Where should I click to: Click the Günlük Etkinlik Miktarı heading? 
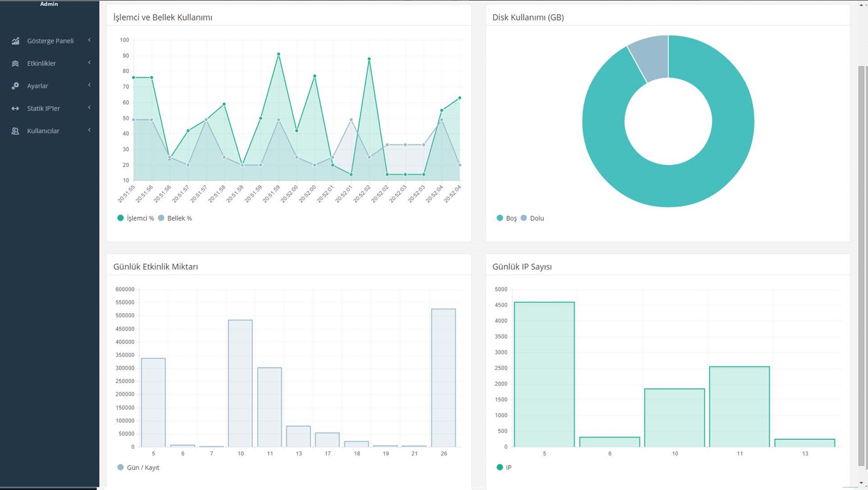[x=156, y=267]
